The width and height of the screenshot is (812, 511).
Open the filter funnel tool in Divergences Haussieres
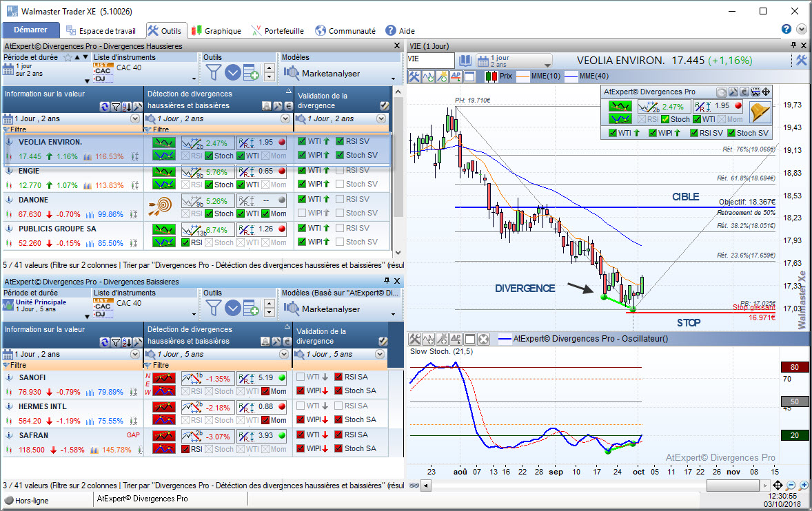click(x=214, y=73)
